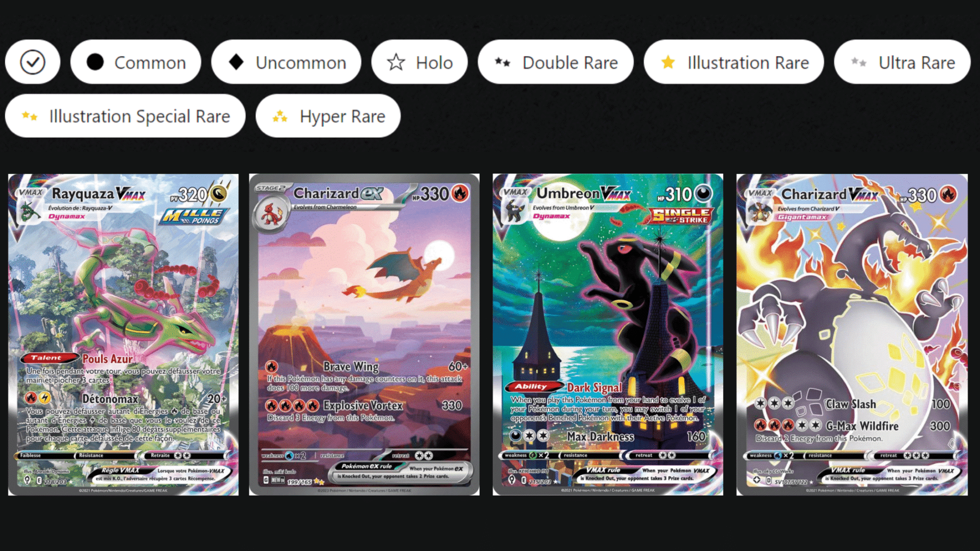
Task: Filter cards by Double Rare
Action: (556, 62)
